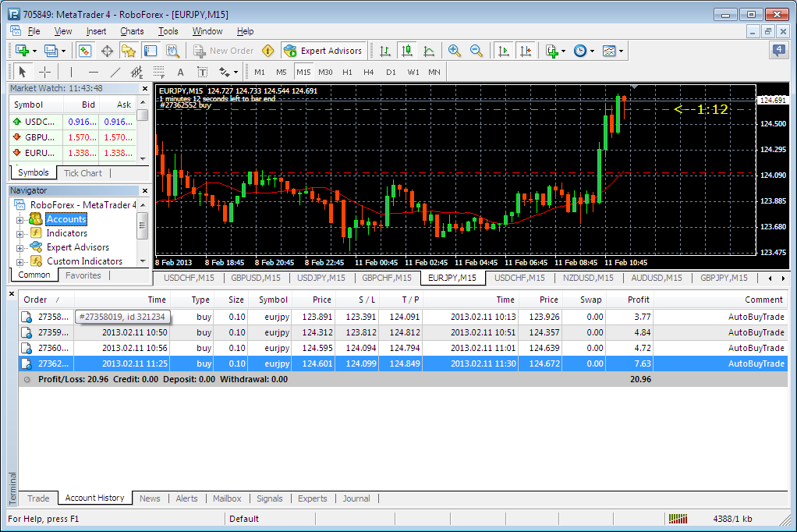Switch to the Trade tab in Terminal

(38, 498)
